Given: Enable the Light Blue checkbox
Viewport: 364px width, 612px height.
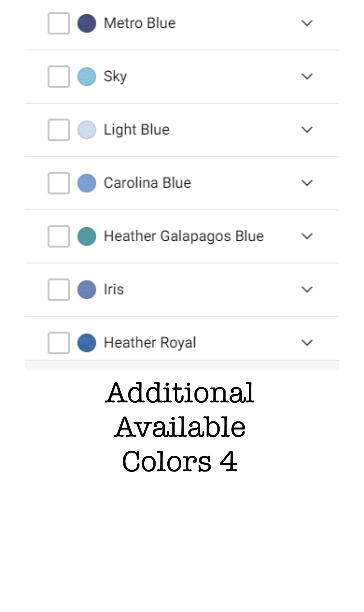Looking at the screenshot, I should pos(58,130).
